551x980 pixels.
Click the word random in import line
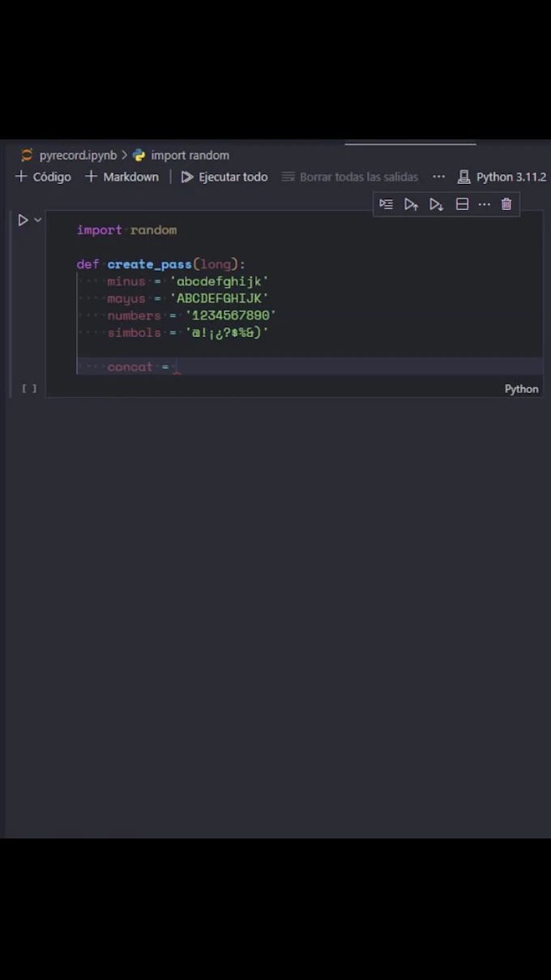tap(153, 230)
